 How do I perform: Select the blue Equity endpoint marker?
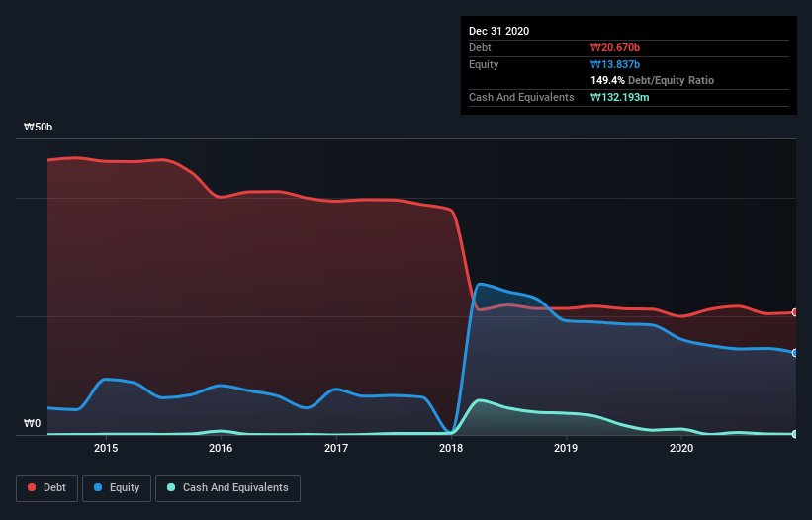coord(795,353)
